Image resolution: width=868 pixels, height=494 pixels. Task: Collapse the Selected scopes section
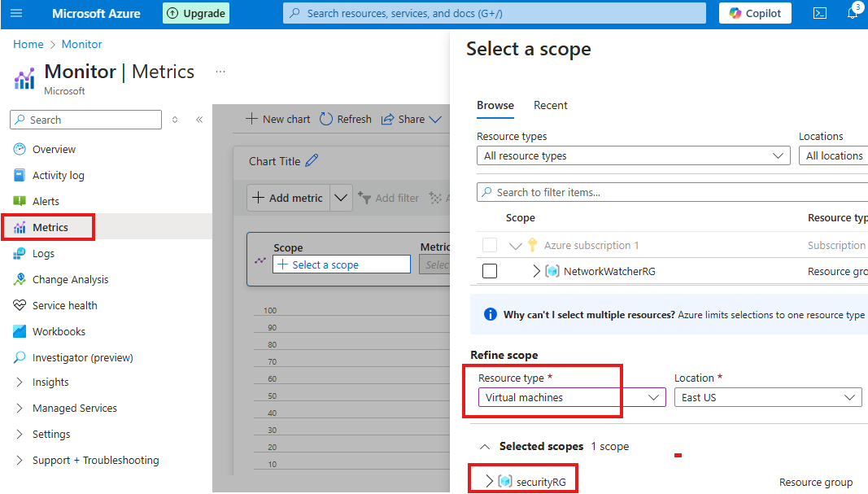(485, 446)
